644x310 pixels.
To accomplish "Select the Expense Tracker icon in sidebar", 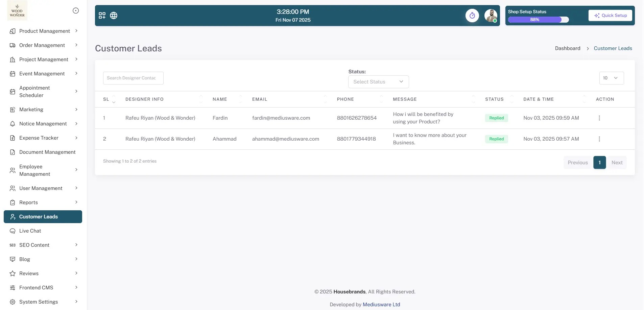I will (13, 138).
